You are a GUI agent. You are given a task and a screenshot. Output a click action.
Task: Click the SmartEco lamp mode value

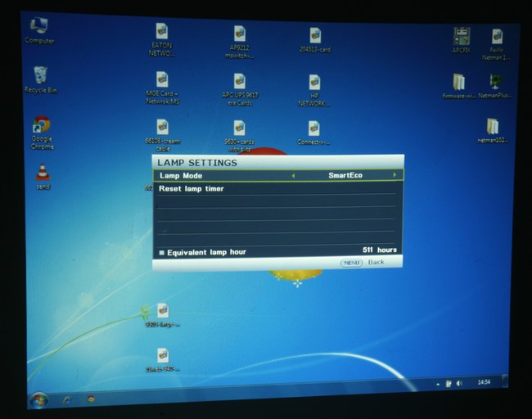tap(345, 175)
